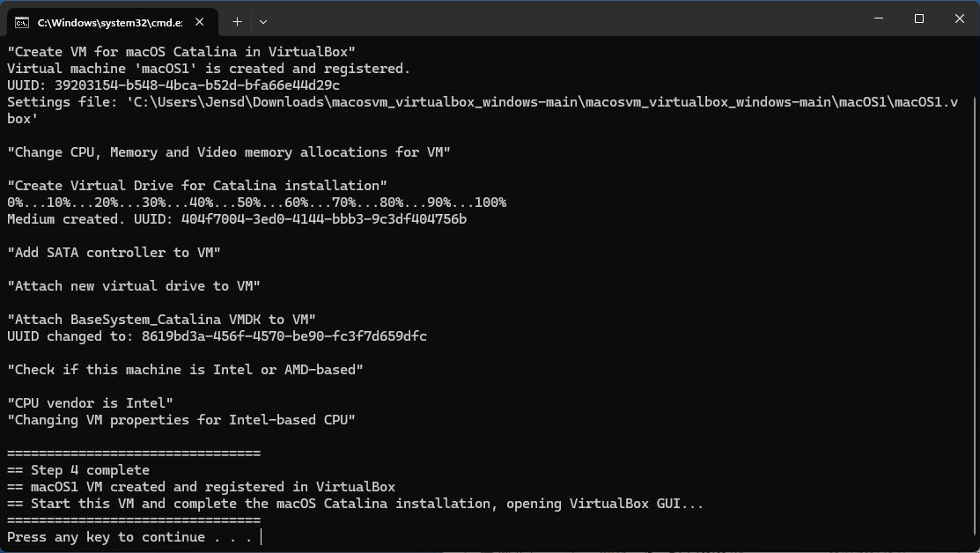Click the 'Step 4 complete' status line
Image resolution: width=980 pixels, height=553 pixels.
point(77,469)
